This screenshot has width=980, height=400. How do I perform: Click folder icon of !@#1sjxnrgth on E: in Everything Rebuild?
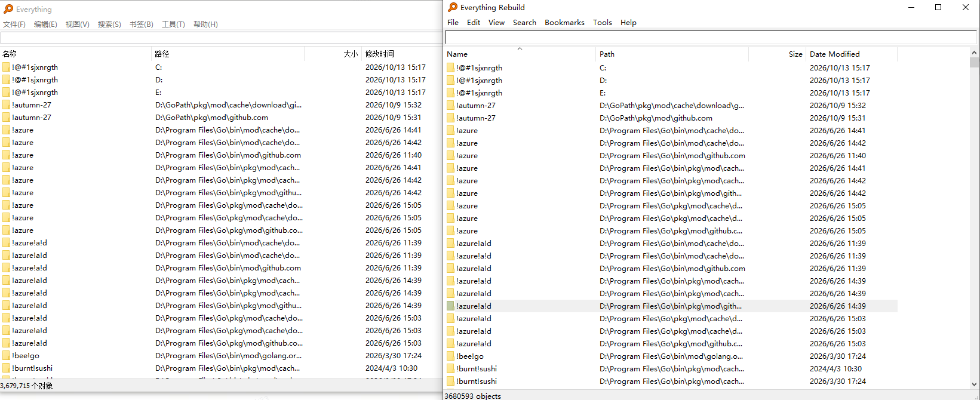tap(451, 93)
